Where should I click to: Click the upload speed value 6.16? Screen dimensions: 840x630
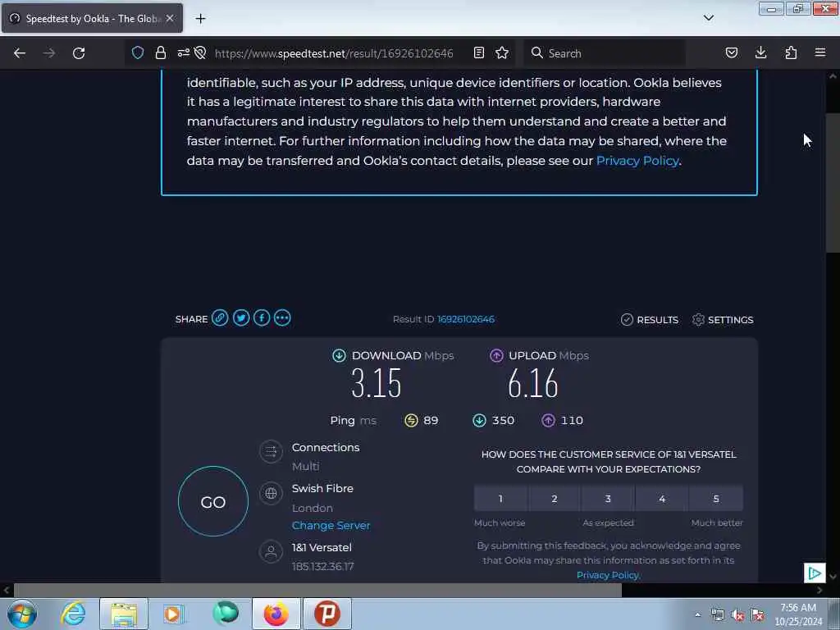533,383
